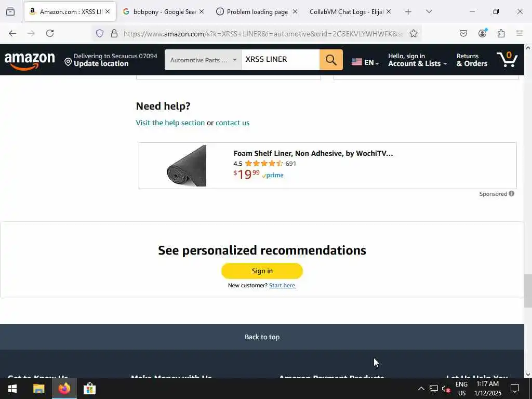This screenshot has width=532, height=399.
Task: Open Microsoft Store from the taskbar
Action: 89,389
